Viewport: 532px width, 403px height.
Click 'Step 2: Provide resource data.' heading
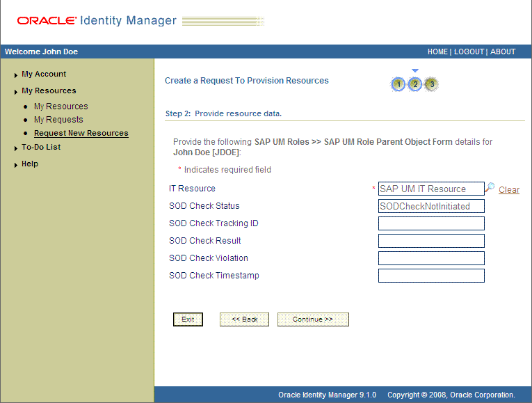[x=223, y=113]
